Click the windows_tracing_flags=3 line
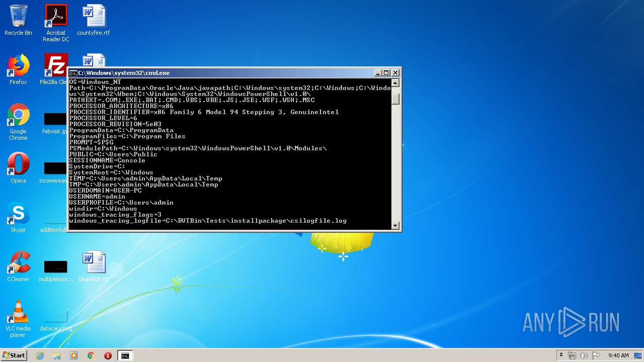Screen dimensions: 644x362 [x=115, y=215]
